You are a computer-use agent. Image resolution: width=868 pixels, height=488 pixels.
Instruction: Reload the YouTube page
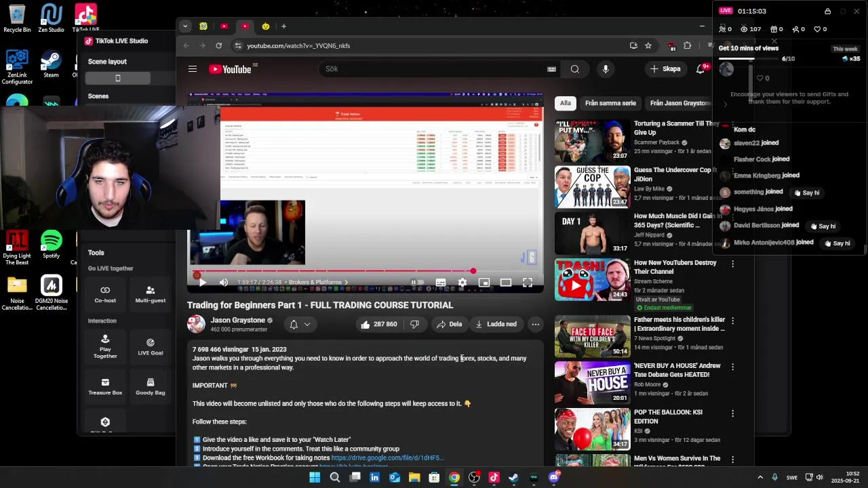[218, 45]
